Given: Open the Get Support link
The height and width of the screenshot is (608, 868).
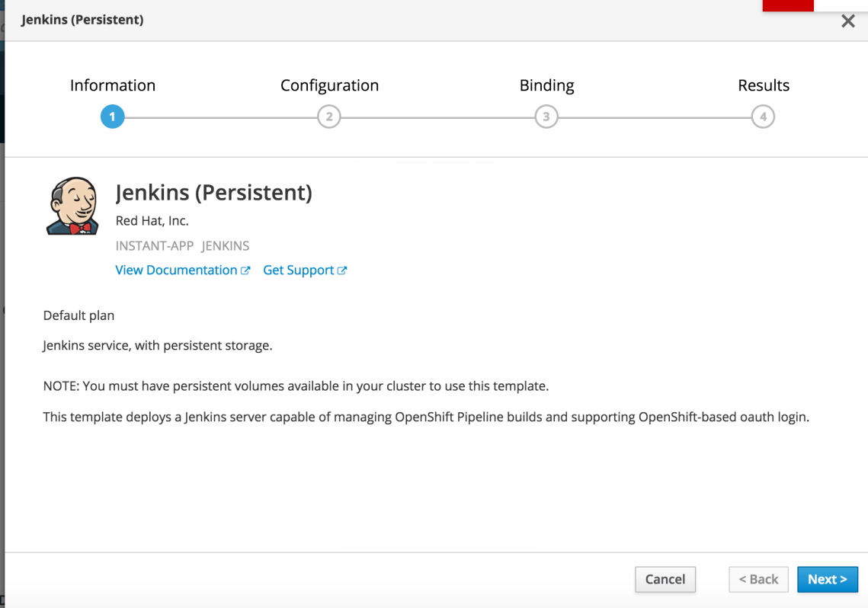Looking at the screenshot, I should coord(298,270).
